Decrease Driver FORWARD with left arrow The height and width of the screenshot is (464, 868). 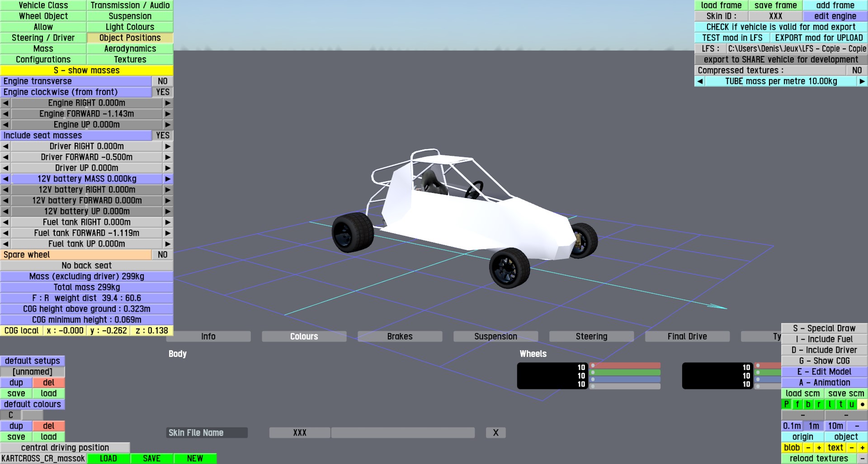click(x=5, y=157)
